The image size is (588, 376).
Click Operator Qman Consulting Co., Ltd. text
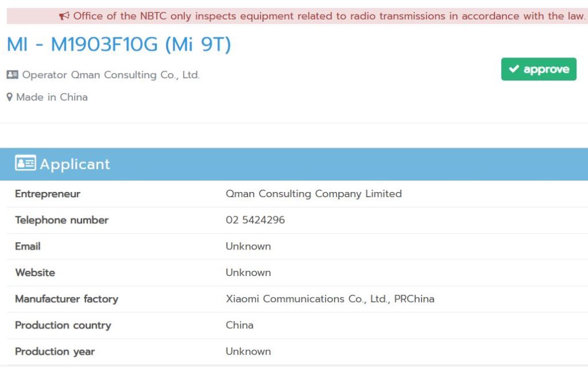coord(111,75)
